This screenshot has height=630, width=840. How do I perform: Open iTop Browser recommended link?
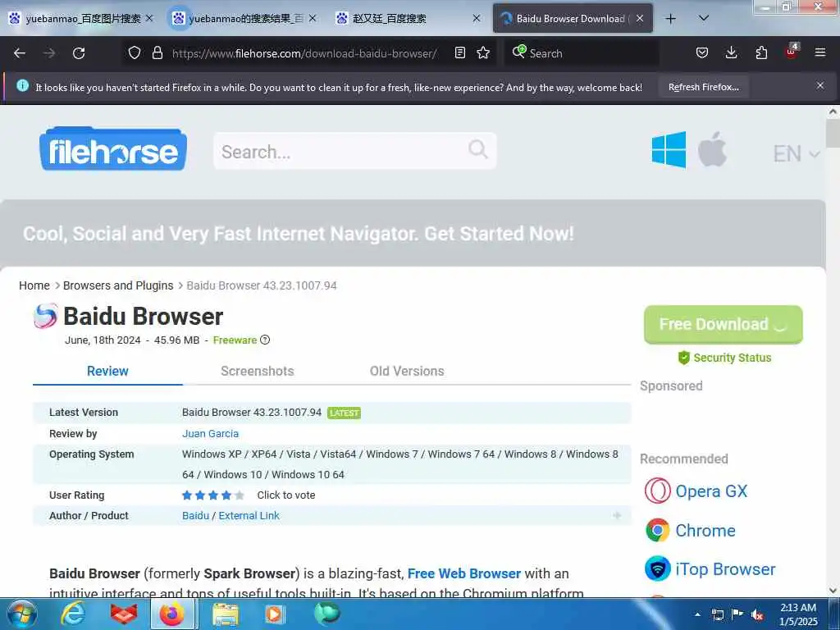point(710,569)
